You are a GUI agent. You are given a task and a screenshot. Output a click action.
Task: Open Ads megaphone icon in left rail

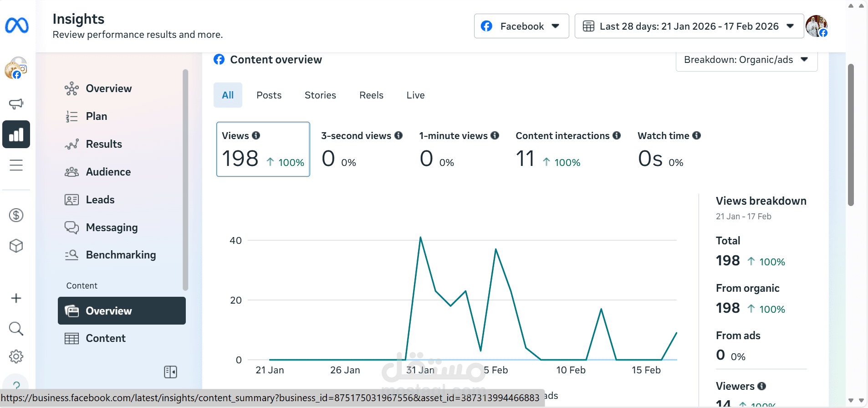pyautogui.click(x=16, y=103)
